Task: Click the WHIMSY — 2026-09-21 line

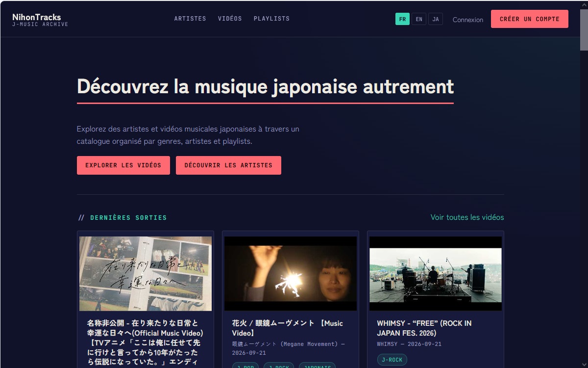Action: point(409,344)
